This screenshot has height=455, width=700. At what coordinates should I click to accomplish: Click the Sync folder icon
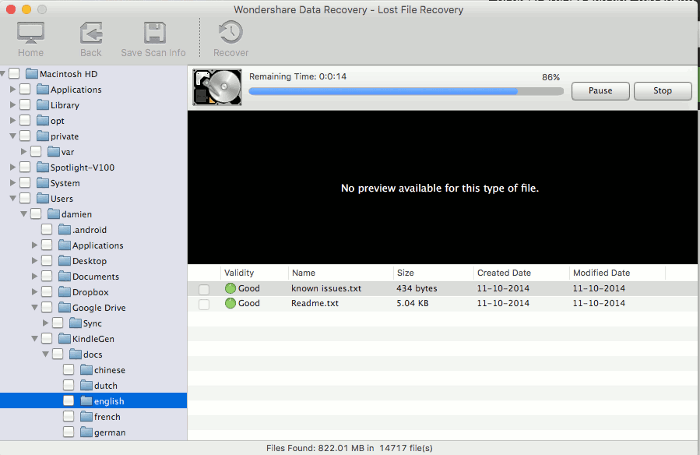[75, 323]
